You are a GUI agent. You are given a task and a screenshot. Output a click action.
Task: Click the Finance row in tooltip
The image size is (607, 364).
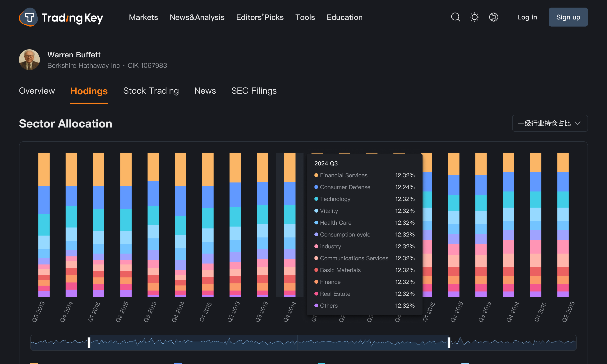pos(364,282)
